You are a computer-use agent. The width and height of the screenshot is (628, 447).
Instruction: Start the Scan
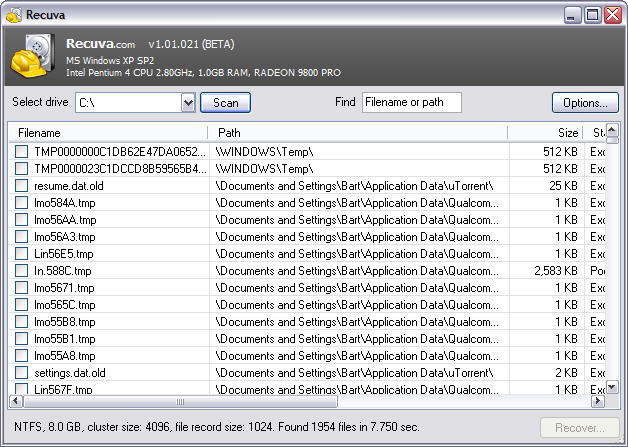point(225,103)
